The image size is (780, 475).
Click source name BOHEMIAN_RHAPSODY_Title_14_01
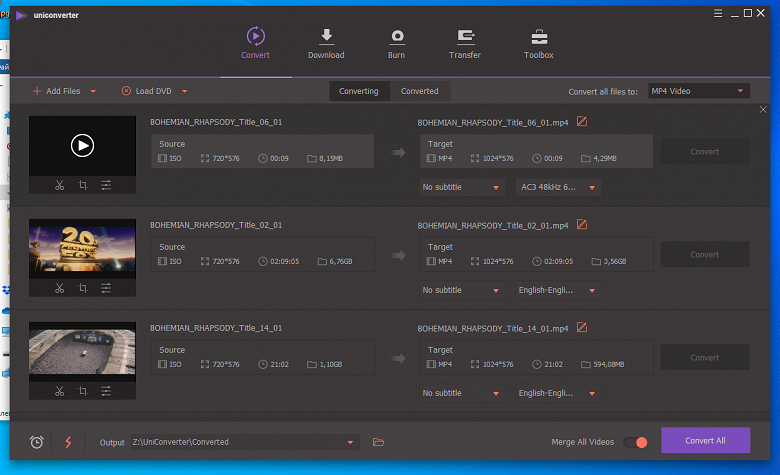(x=216, y=328)
